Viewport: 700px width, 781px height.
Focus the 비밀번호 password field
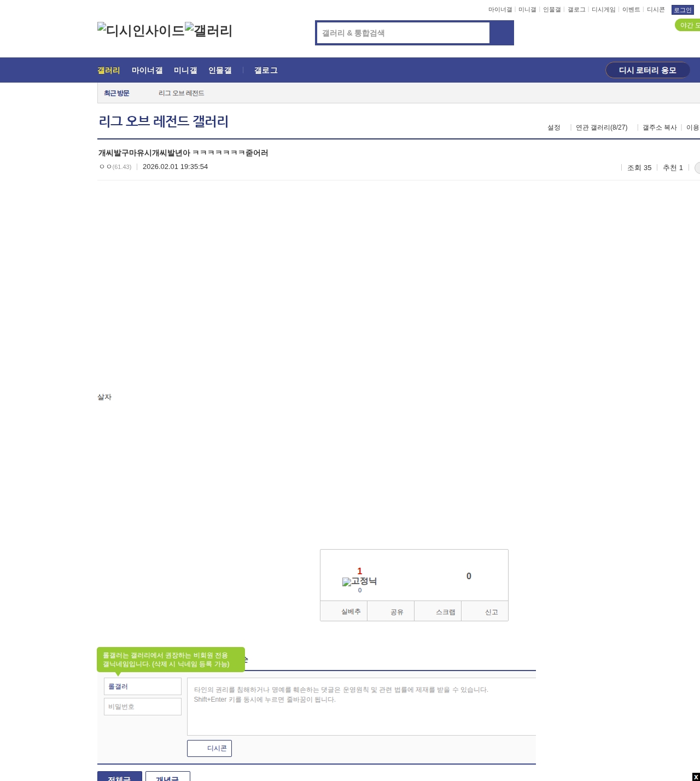tap(143, 707)
